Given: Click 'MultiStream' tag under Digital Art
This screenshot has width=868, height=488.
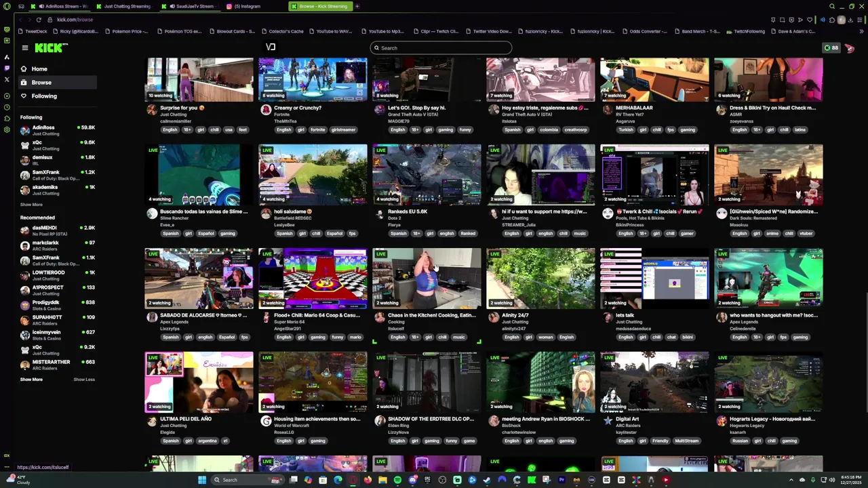Looking at the screenshot, I should 686,441.
